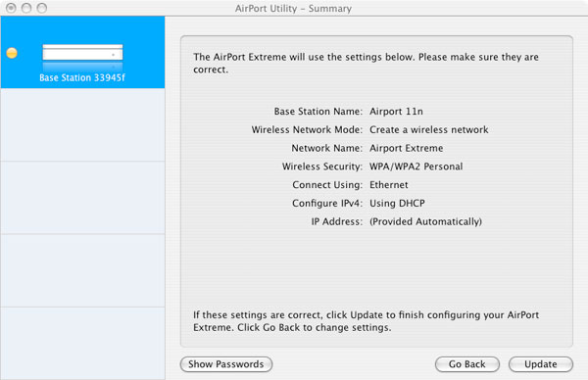Click the Create a wireless network value

(x=429, y=129)
